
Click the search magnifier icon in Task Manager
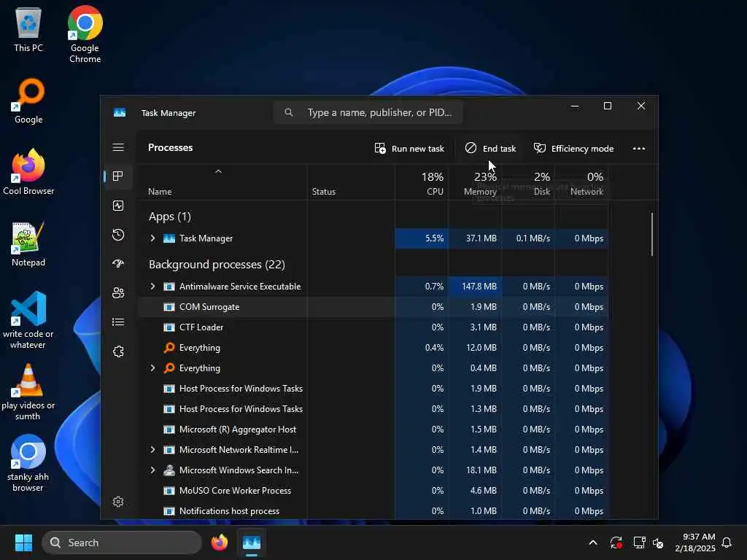click(x=289, y=112)
